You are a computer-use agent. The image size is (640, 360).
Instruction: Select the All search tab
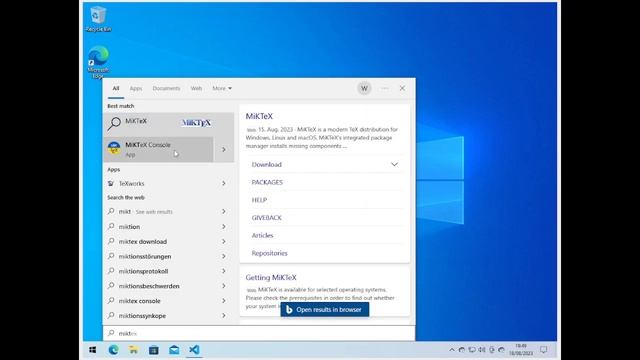coord(116,88)
